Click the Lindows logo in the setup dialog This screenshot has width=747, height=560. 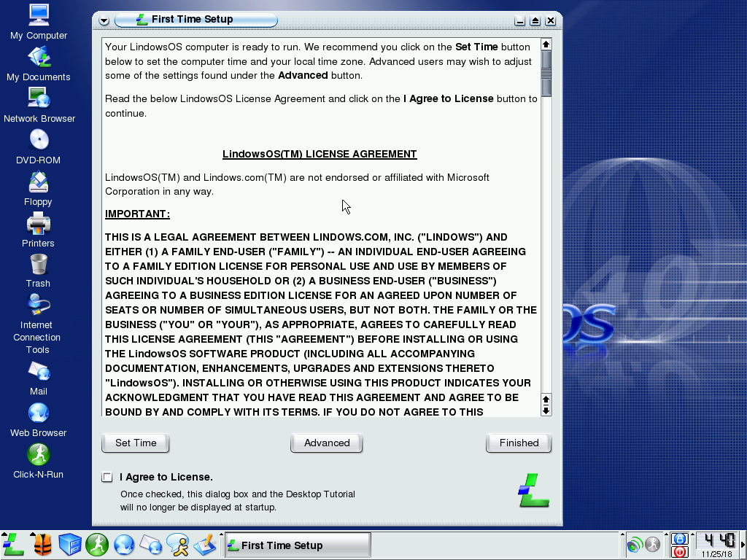[533, 491]
